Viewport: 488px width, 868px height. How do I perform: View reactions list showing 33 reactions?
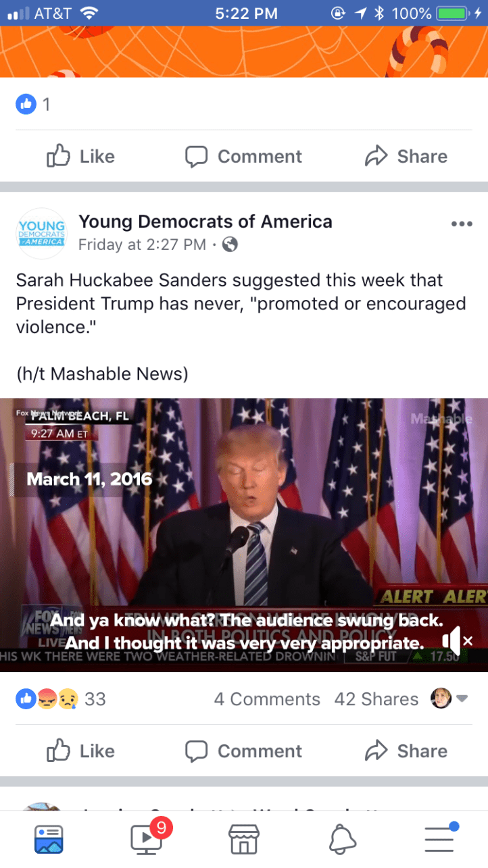61,699
